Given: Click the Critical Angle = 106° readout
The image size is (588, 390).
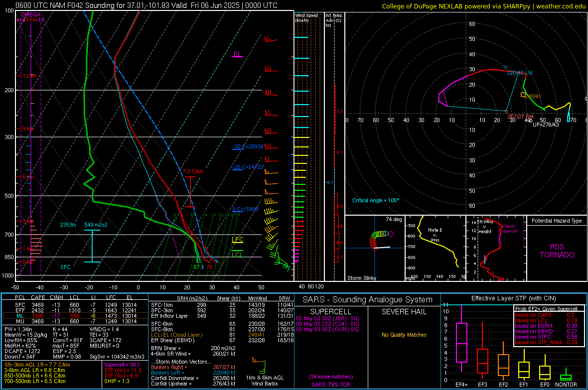Looking at the screenshot, I should [376, 200].
